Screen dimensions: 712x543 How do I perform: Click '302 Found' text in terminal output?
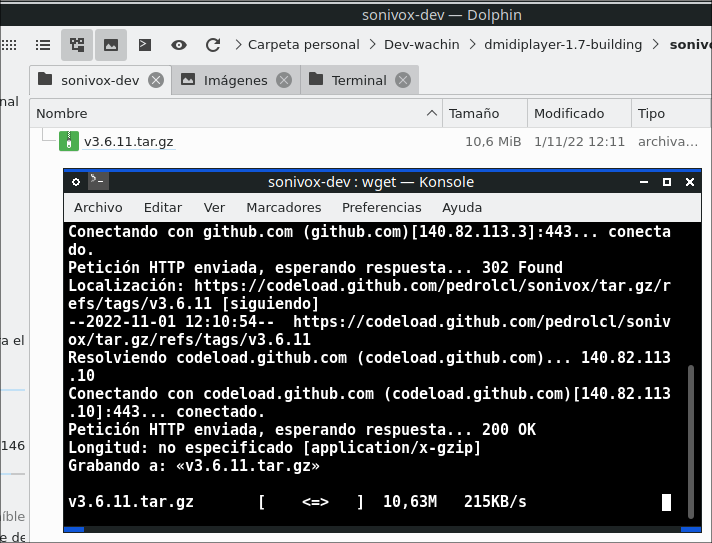(522, 267)
